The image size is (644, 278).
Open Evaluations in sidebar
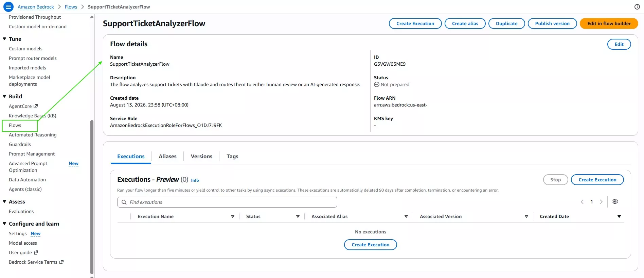(x=21, y=211)
